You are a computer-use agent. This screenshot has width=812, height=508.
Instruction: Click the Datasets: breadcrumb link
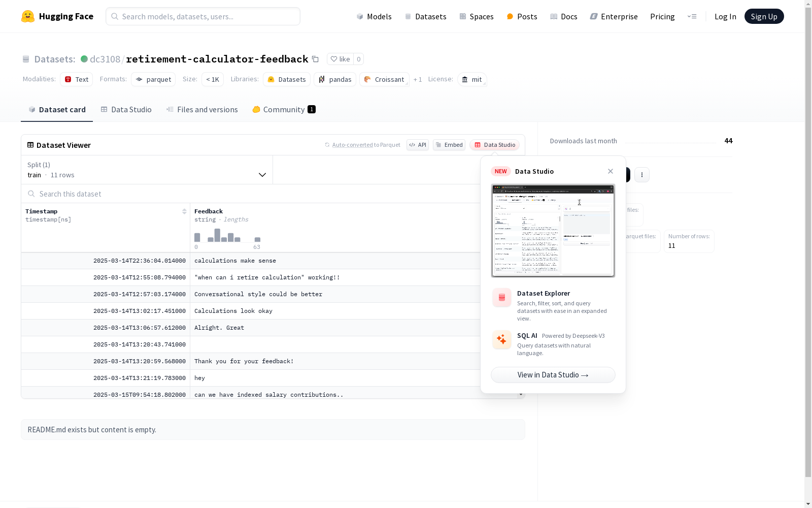pyautogui.click(x=55, y=59)
